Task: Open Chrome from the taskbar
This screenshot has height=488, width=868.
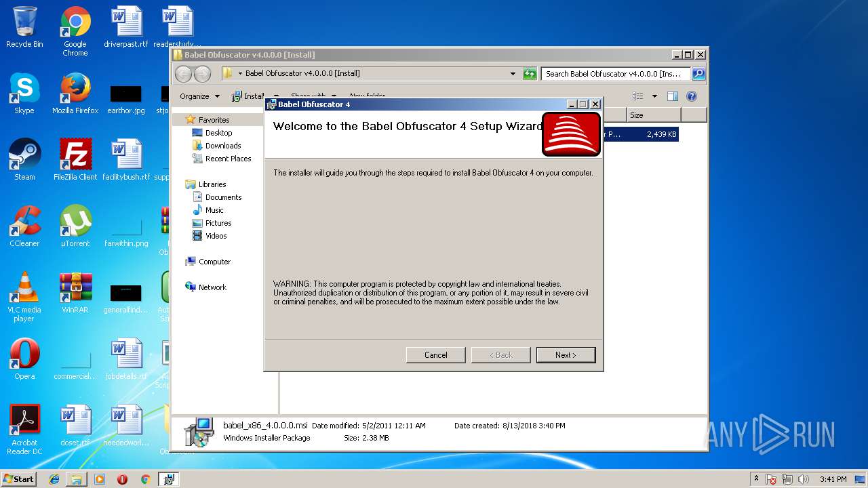Action: [x=145, y=479]
